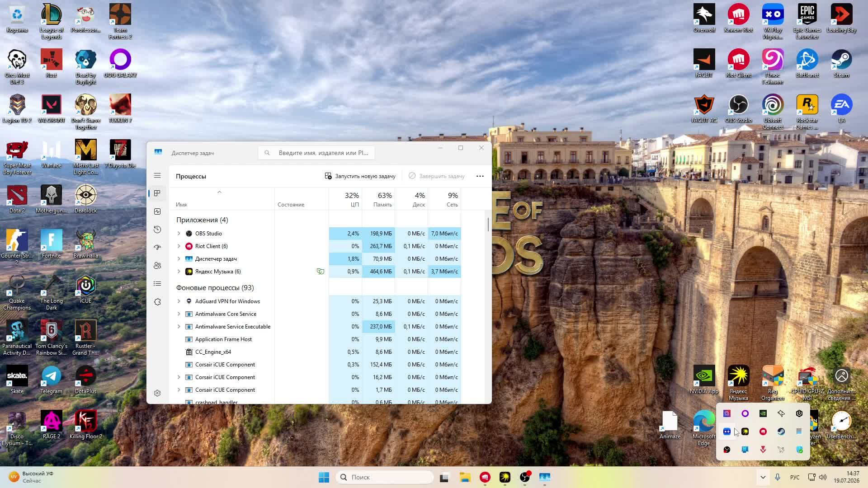Open NVIDIA App desktop shortcut
Screen dimensions: 868x488
click(704, 380)
